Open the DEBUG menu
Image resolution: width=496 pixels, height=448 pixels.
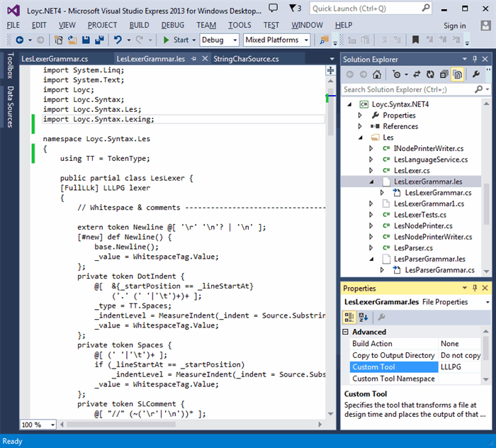(172, 25)
